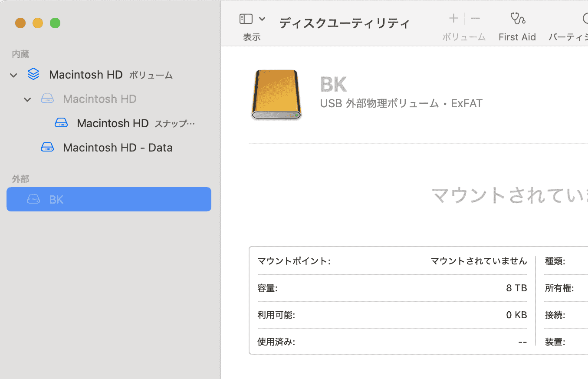588x379 pixels.
Task: Click the USB 外部物理ボリューム・ExFAT subtitle
Action: pos(401,104)
